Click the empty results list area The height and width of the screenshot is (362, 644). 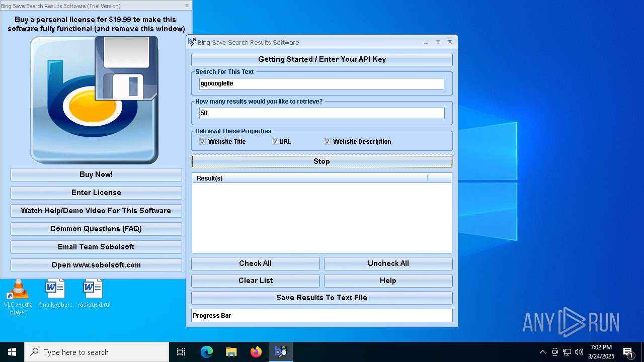coord(322,218)
